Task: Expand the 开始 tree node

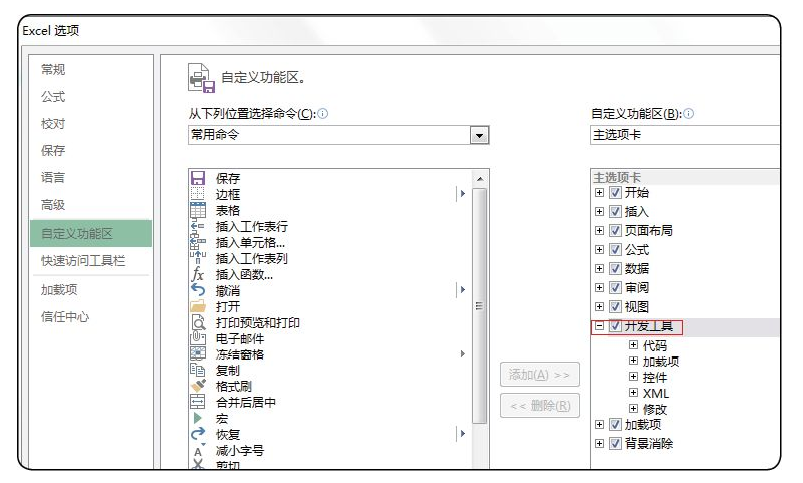Action: click(x=599, y=193)
